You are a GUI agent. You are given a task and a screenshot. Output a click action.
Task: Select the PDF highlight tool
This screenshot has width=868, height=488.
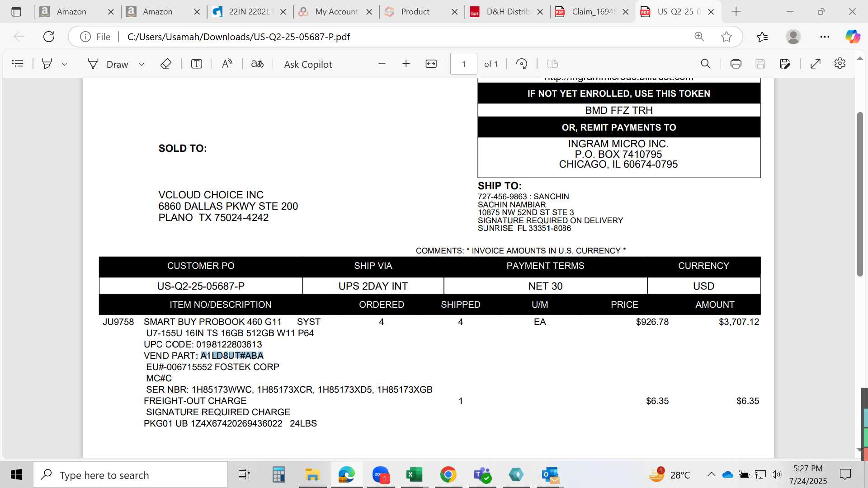pos(47,64)
